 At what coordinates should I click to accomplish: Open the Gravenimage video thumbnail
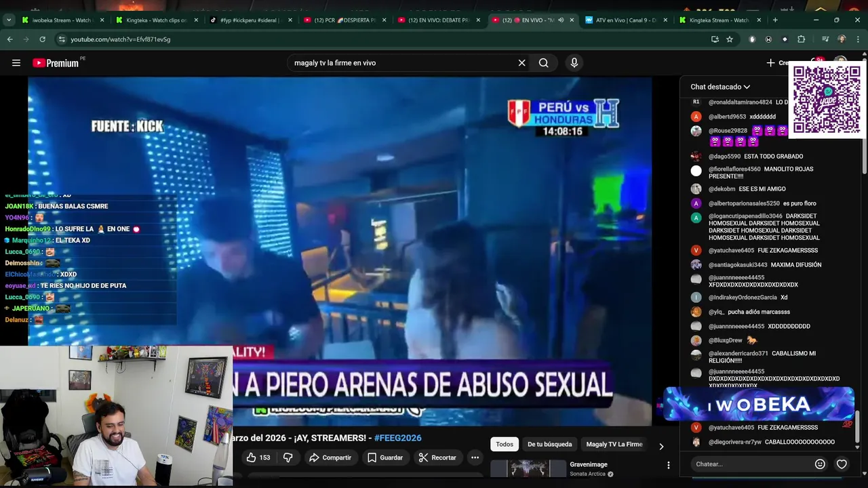(528, 468)
